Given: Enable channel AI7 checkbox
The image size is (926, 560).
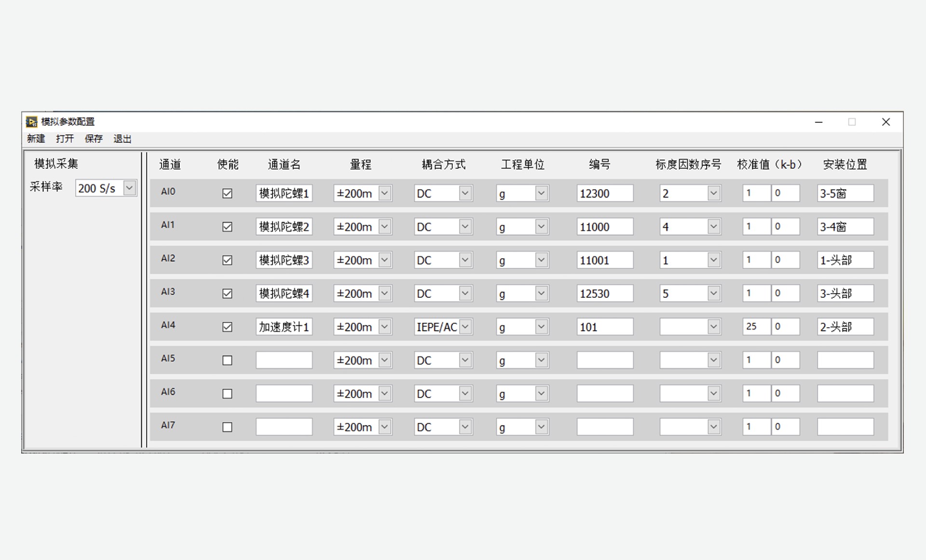Looking at the screenshot, I should pyautogui.click(x=227, y=427).
